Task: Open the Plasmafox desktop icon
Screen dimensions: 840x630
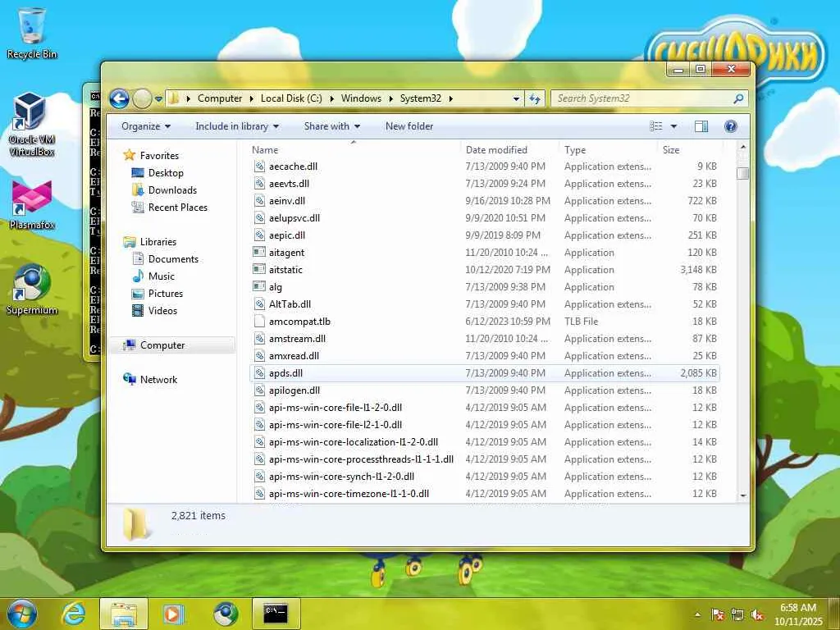Action: coord(32,206)
